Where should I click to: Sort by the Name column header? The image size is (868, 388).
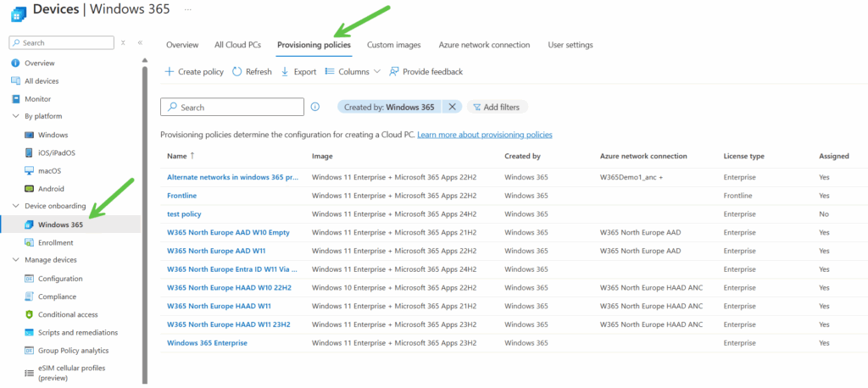[x=181, y=156]
